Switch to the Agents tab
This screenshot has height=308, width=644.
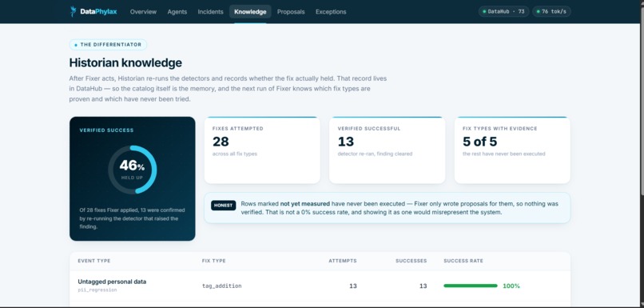(177, 11)
